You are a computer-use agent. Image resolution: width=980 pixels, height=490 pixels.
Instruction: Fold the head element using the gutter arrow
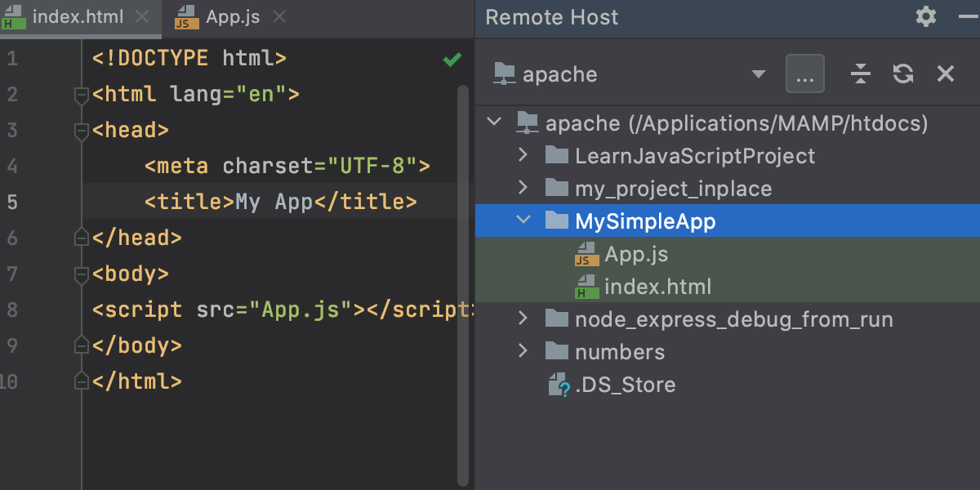tap(80, 128)
